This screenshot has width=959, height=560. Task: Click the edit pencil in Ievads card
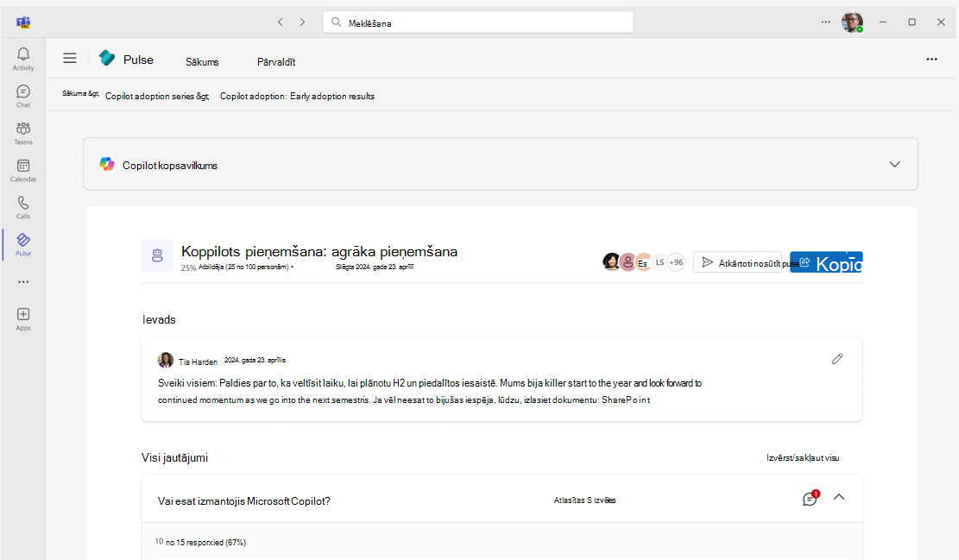click(836, 359)
